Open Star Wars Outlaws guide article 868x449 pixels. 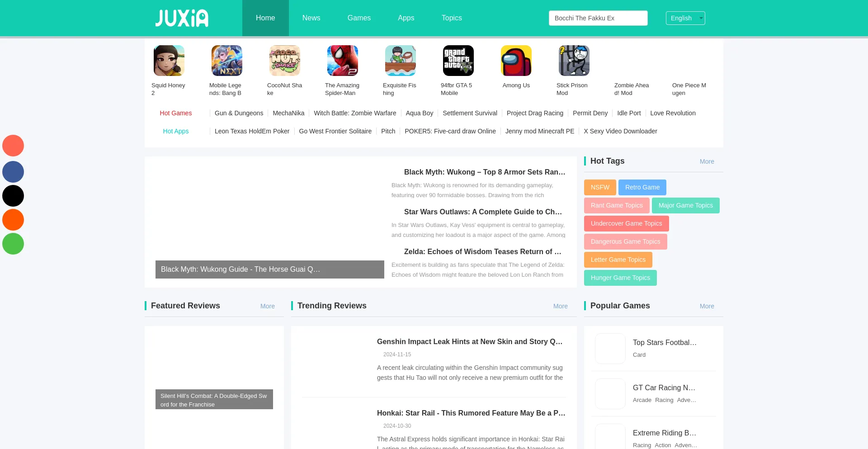coord(483,212)
